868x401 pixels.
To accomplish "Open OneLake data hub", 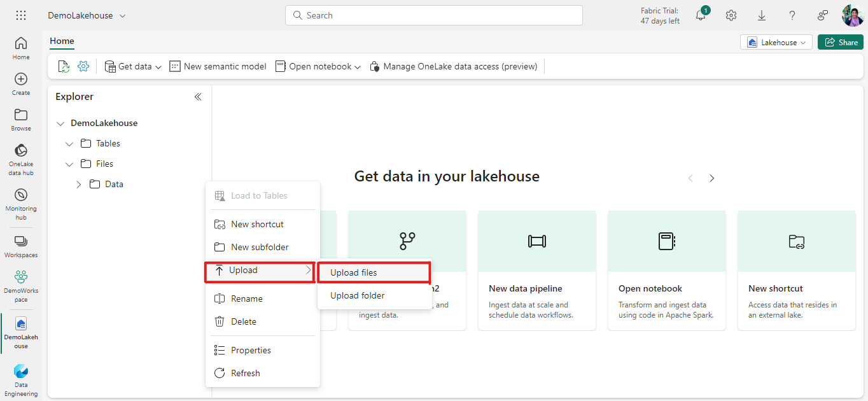I will [21, 160].
